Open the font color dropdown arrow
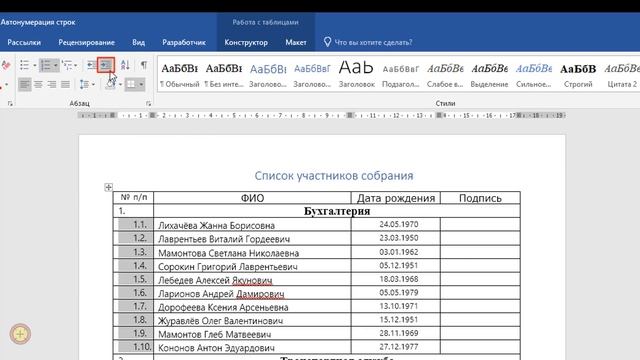This screenshot has width=640, height=360. point(7,85)
